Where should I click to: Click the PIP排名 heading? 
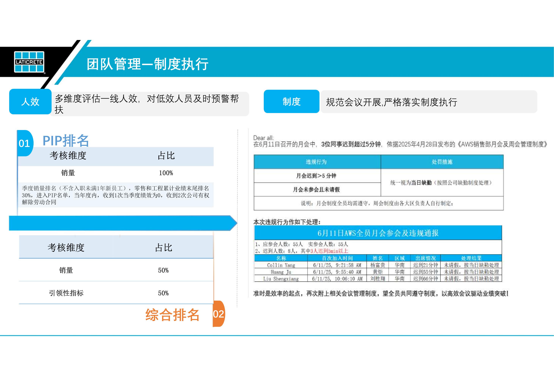tap(66, 141)
